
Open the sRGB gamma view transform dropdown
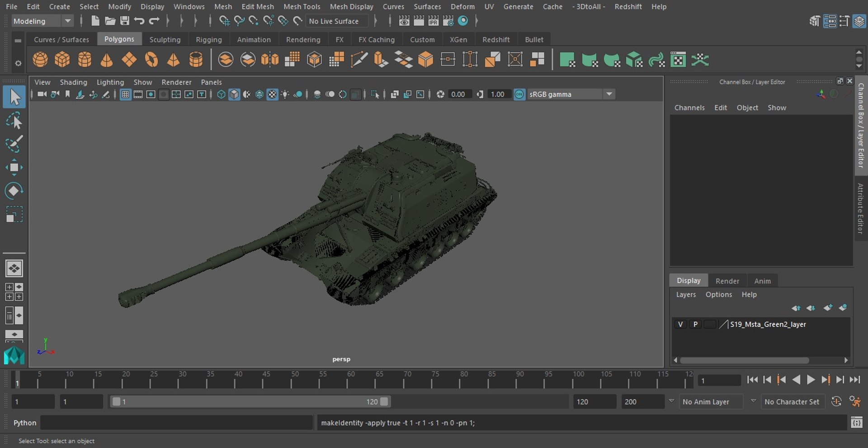click(571, 94)
